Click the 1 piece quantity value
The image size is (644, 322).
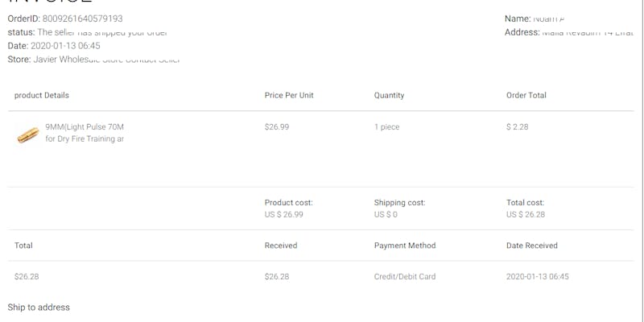[386, 126]
